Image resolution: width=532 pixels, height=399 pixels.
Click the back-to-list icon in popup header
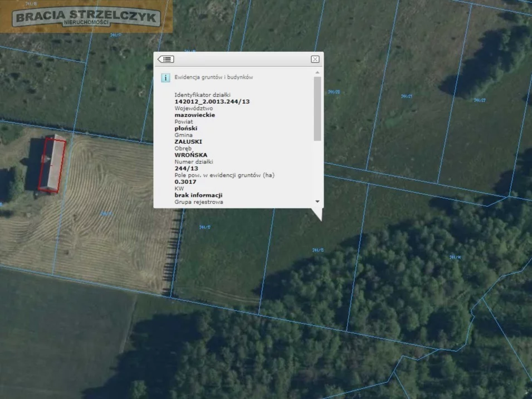pyautogui.click(x=166, y=59)
